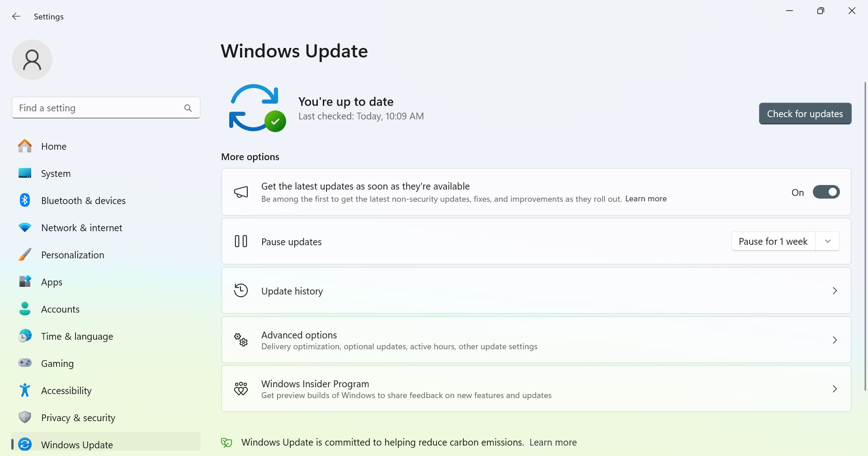Click the Network wifi icon
The image size is (868, 456).
[x=25, y=228]
